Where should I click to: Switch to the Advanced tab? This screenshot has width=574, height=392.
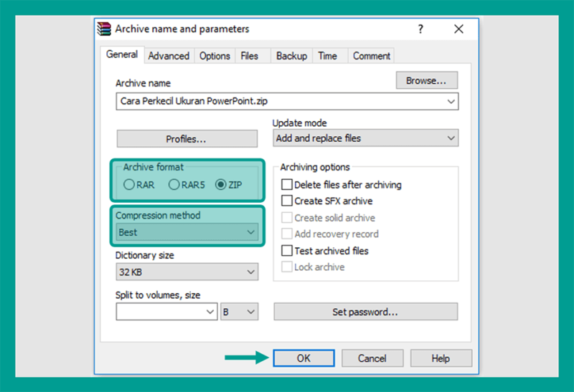(x=169, y=56)
